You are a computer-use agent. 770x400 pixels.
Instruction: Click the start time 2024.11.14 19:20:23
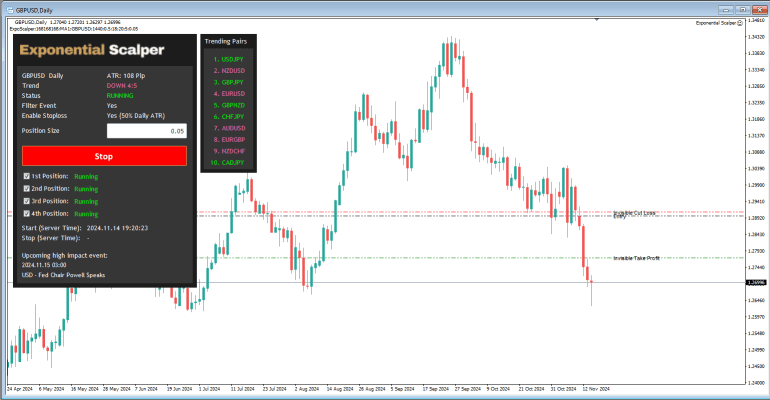pyautogui.click(x=117, y=228)
